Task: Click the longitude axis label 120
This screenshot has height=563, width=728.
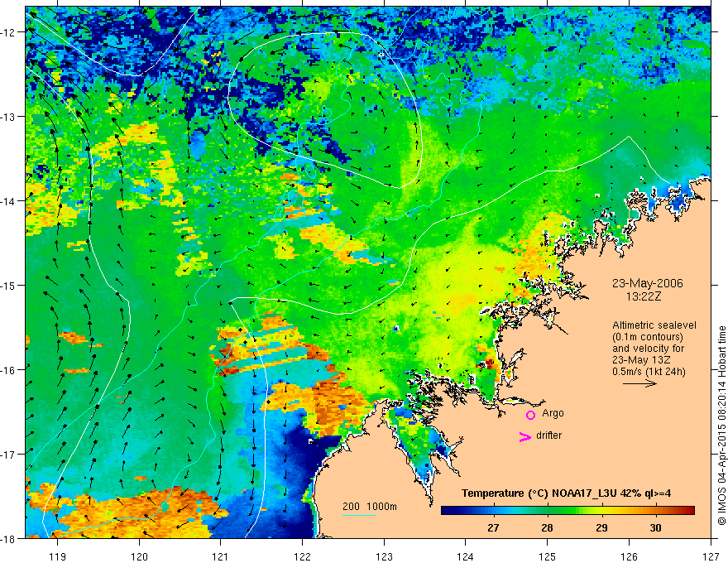Action: [139, 556]
